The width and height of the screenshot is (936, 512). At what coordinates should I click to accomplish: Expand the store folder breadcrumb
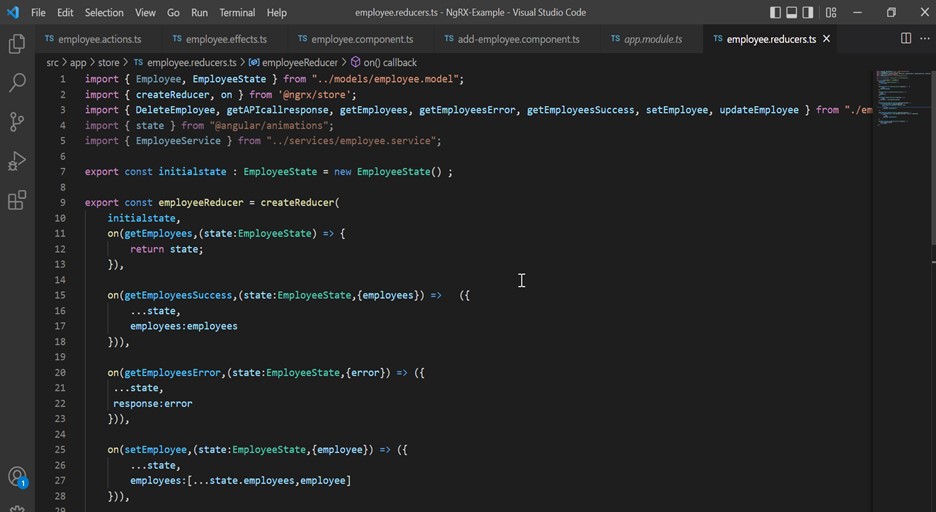(108, 62)
